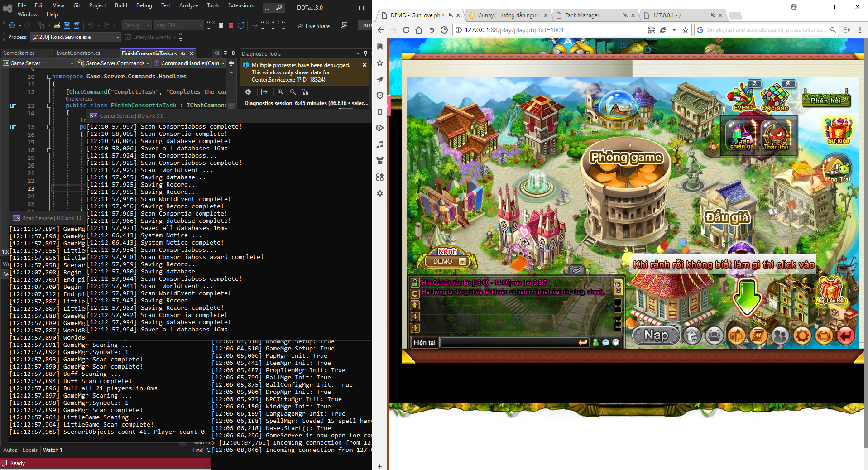Click the red return arrow in game
The width and height of the screenshot is (868, 470).
point(846,336)
